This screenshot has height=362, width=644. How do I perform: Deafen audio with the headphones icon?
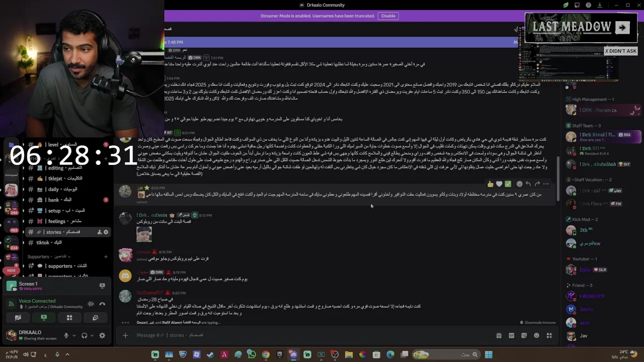tap(85, 335)
